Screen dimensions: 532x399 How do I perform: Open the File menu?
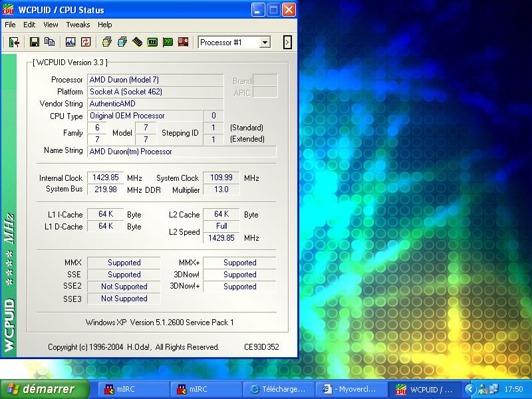pyautogui.click(x=10, y=25)
